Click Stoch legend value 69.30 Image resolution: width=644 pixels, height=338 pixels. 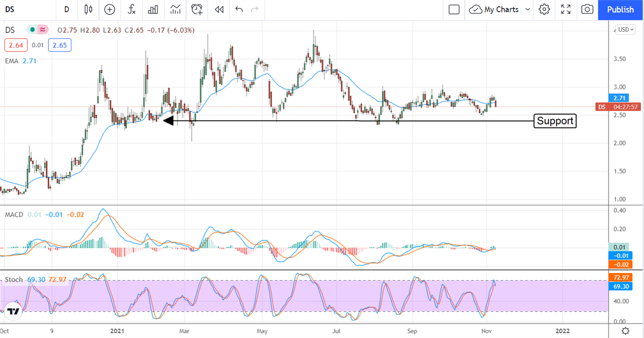(x=36, y=280)
